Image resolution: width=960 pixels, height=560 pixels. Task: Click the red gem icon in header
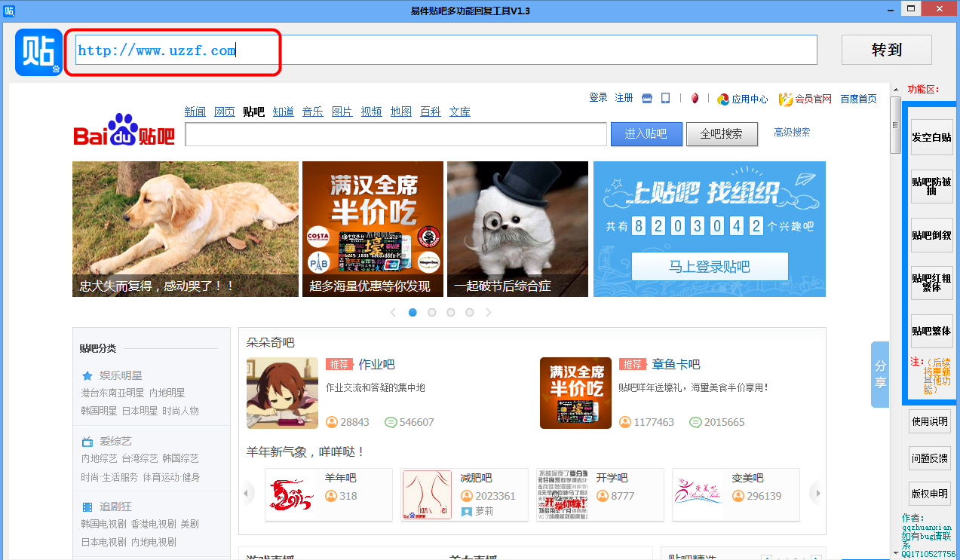point(695,99)
